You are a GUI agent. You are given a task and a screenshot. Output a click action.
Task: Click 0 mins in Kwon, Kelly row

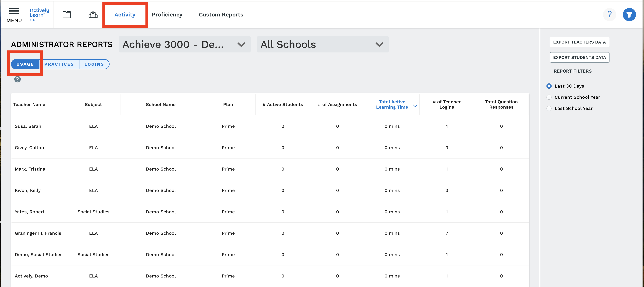click(x=392, y=190)
